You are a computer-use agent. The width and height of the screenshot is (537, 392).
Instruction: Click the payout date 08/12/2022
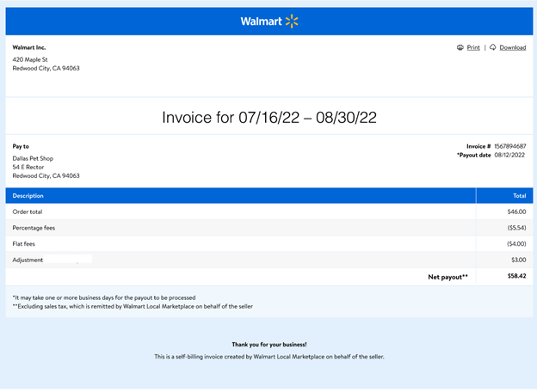pyautogui.click(x=509, y=155)
